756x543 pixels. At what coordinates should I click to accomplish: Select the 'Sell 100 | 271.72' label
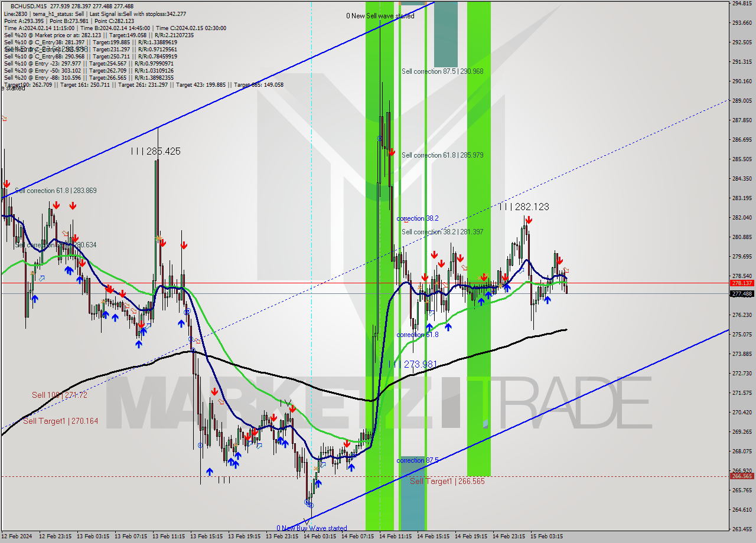[x=60, y=395]
